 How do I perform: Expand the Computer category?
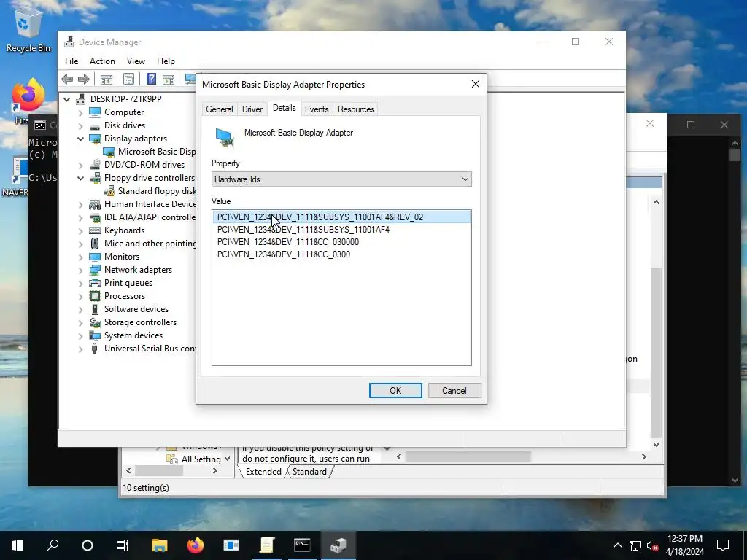80,112
